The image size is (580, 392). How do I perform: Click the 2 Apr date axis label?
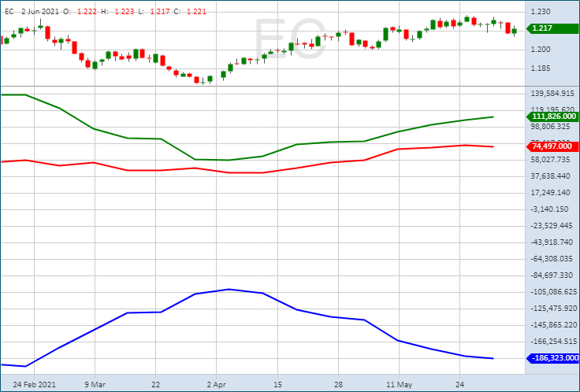point(217,385)
